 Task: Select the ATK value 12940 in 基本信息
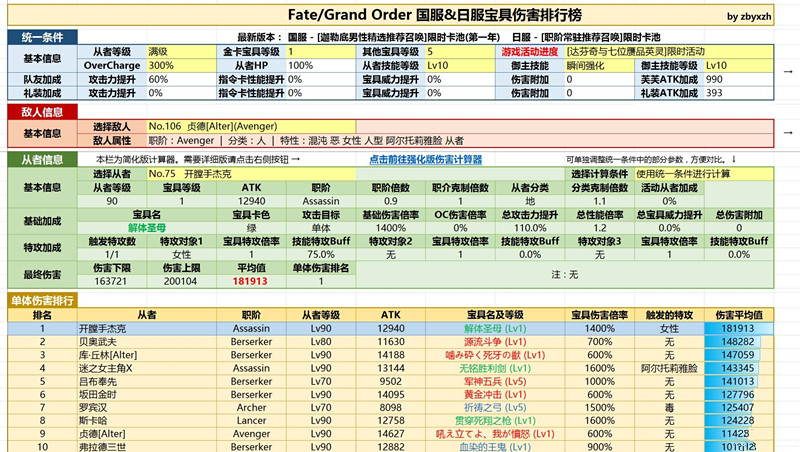click(251, 201)
